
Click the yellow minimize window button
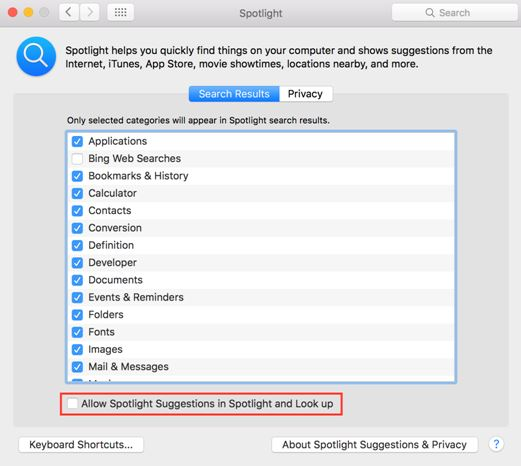28,13
